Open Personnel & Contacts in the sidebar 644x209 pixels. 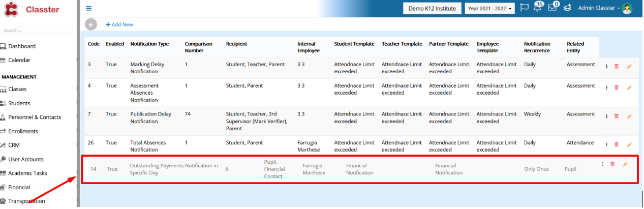click(35, 117)
